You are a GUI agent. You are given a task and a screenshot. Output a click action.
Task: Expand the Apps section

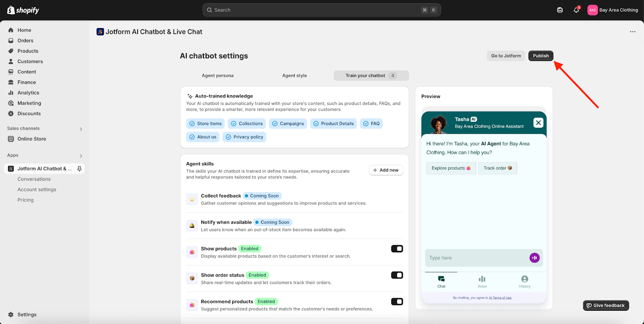(81, 156)
